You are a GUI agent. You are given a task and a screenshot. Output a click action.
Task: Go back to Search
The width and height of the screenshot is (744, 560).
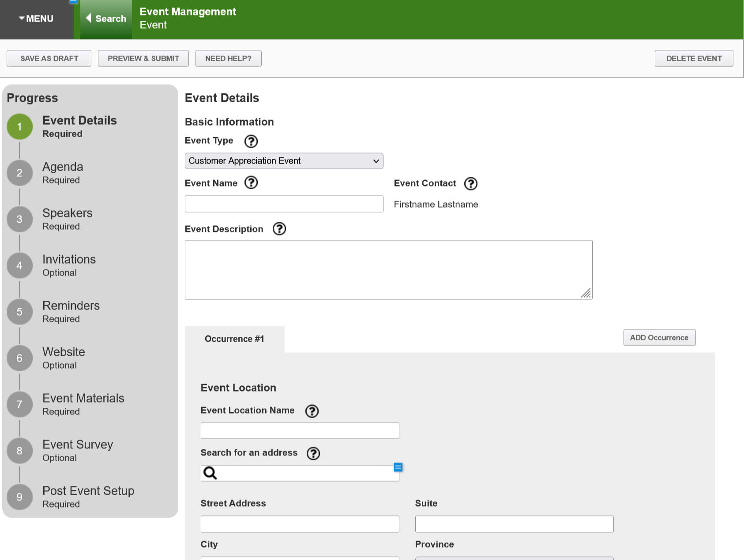[106, 19]
